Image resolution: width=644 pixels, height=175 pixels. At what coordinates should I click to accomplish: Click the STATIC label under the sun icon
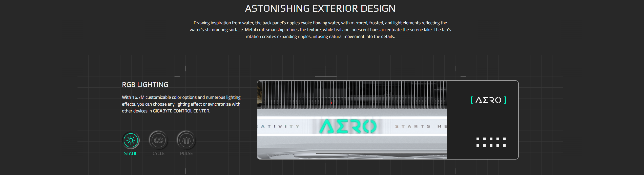pos(131,153)
